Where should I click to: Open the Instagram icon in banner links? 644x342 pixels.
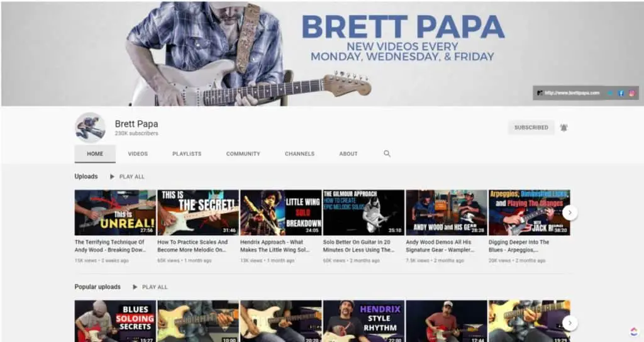pyautogui.click(x=631, y=93)
